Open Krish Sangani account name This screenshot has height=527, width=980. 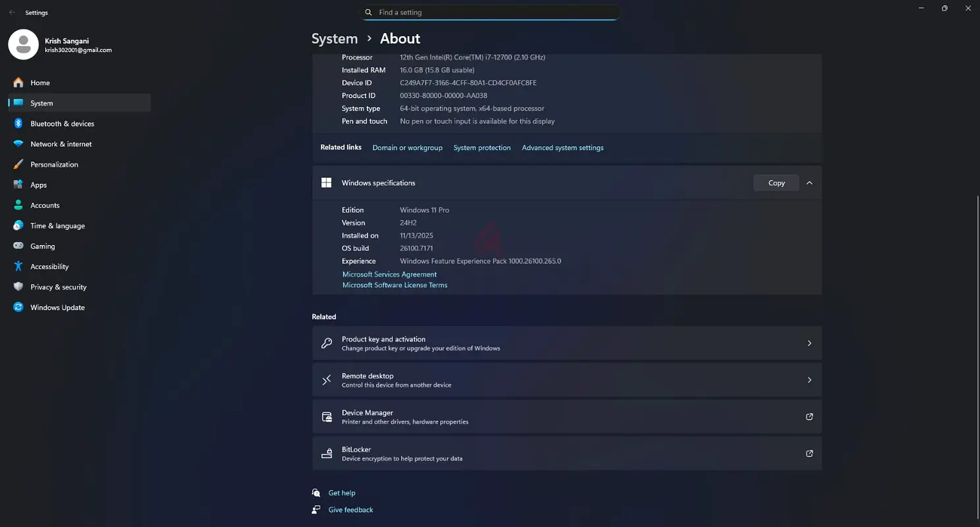67,41
